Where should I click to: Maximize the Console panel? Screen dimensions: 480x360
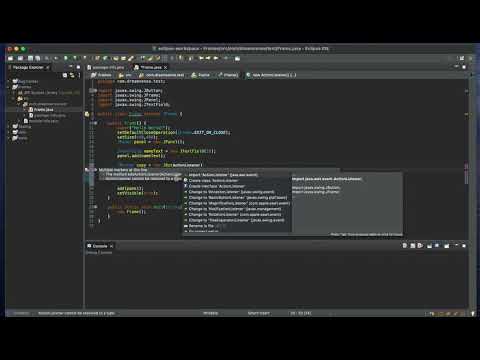464,246
